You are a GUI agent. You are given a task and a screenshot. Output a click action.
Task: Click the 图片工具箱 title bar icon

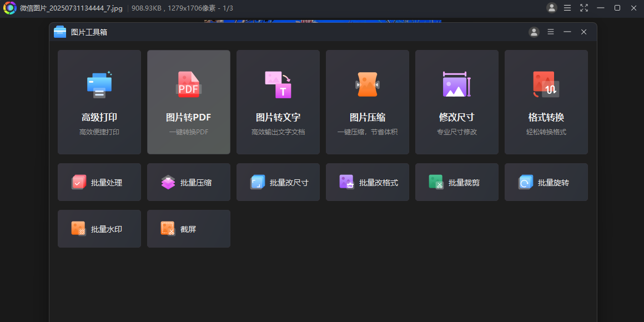(x=59, y=32)
